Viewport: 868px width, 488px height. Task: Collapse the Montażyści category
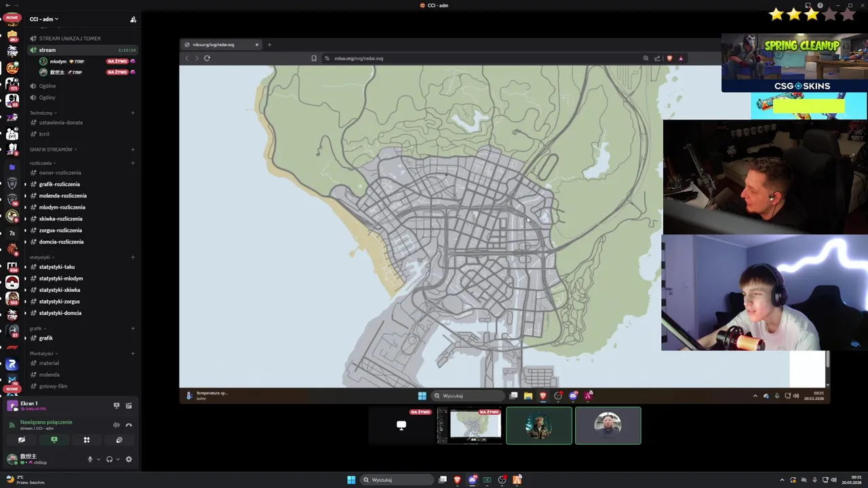pyautogui.click(x=43, y=354)
